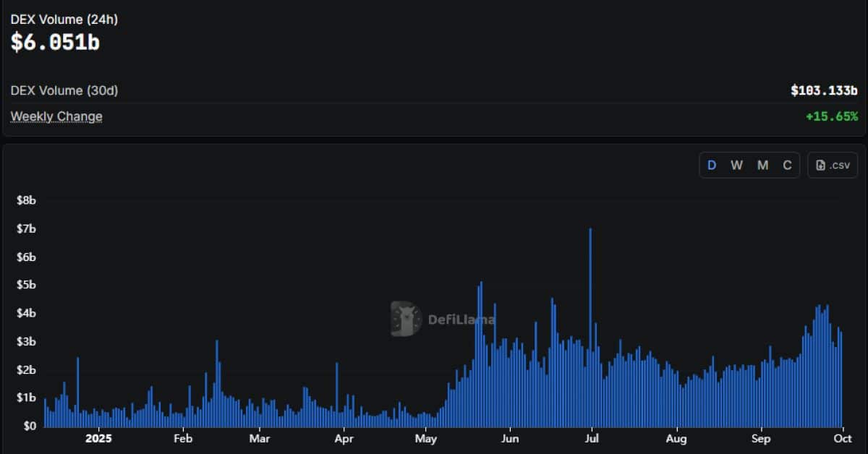Click the Weekly Change label
Screen dimensions: 868x454
(x=56, y=116)
